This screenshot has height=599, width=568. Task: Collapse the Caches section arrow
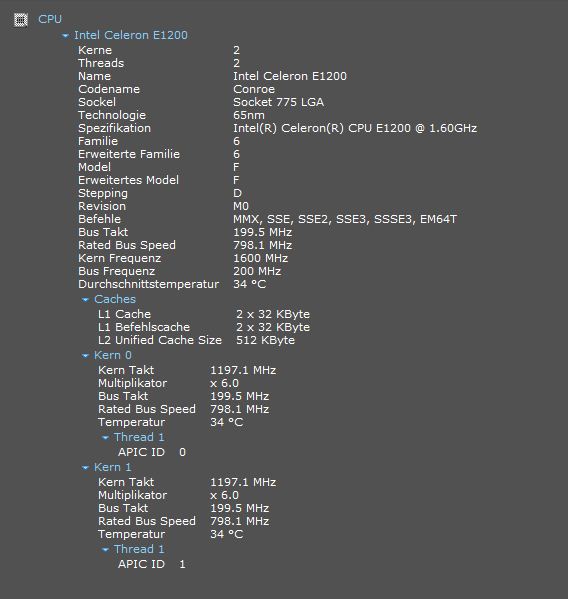click(85, 300)
